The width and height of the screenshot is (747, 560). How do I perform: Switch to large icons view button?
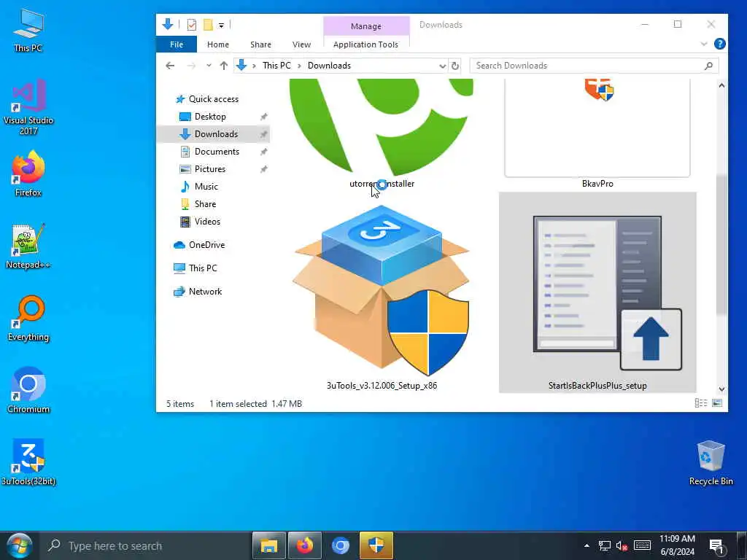tap(717, 403)
